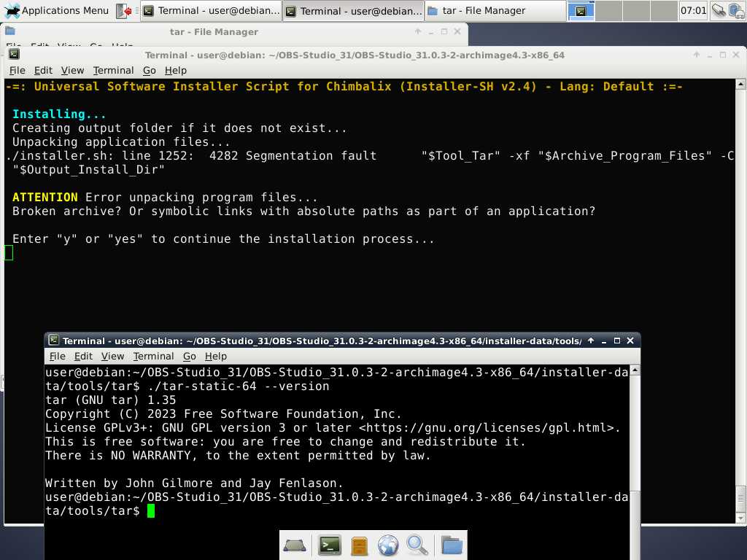This screenshot has height=560, width=747.
Task: Shade the large terminal with up-arrow button
Action: (697, 55)
